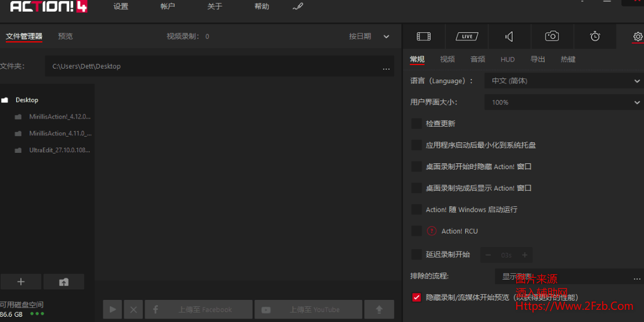Click the folder path input field
Image resolution: width=644 pixels, height=322 pixels.
click(220, 66)
